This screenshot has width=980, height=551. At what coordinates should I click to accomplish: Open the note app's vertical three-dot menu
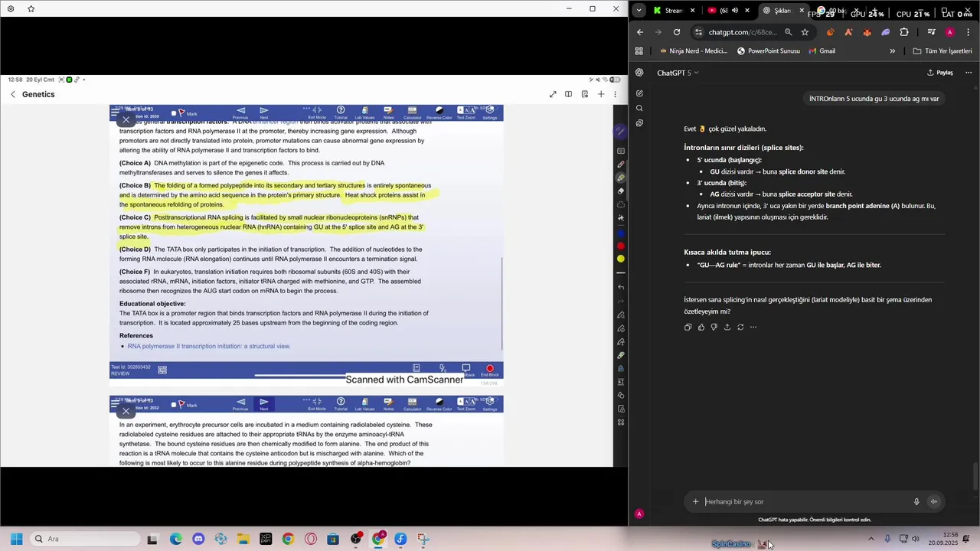coord(615,94)
